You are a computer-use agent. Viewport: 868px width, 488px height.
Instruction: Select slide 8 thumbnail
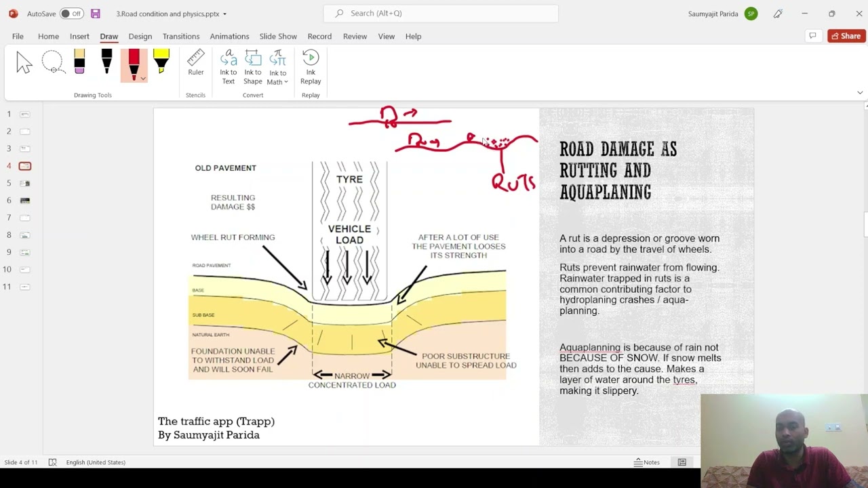tap(25, 235)
